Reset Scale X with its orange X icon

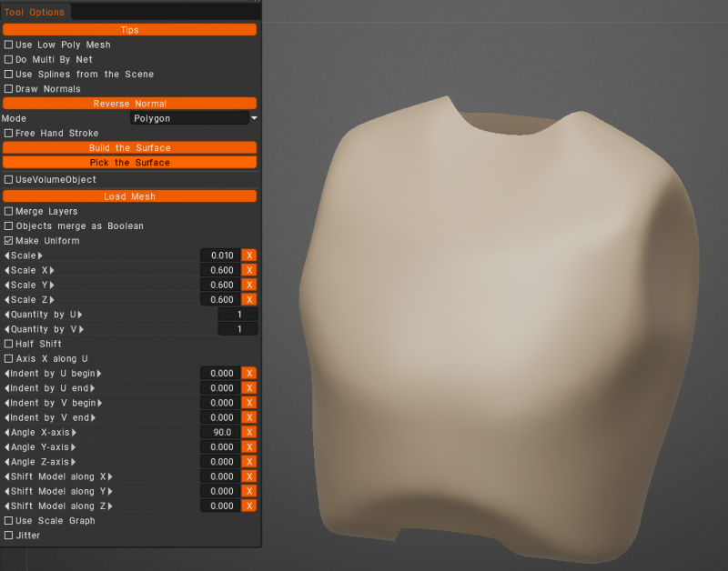[248, 270]
